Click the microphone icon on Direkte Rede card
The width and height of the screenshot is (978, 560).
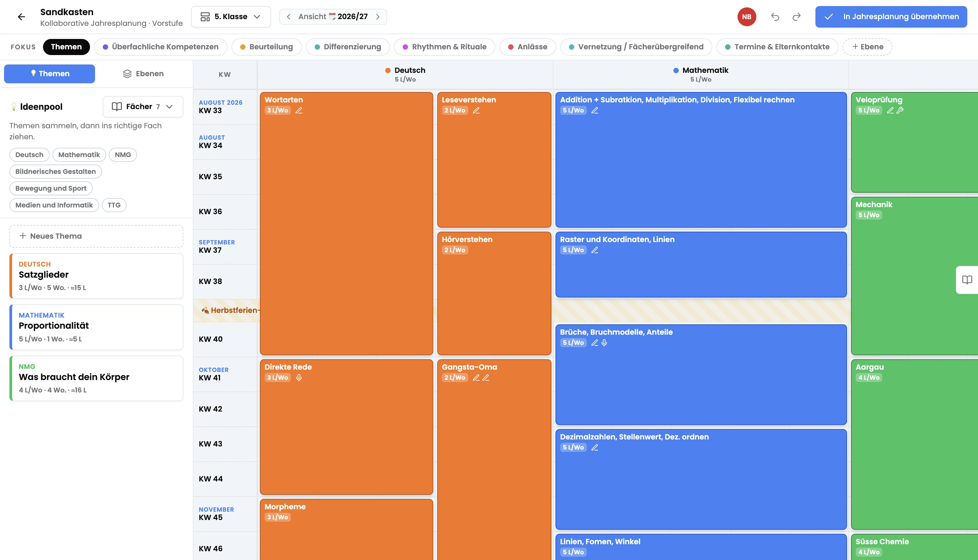[x=299, y=378]
